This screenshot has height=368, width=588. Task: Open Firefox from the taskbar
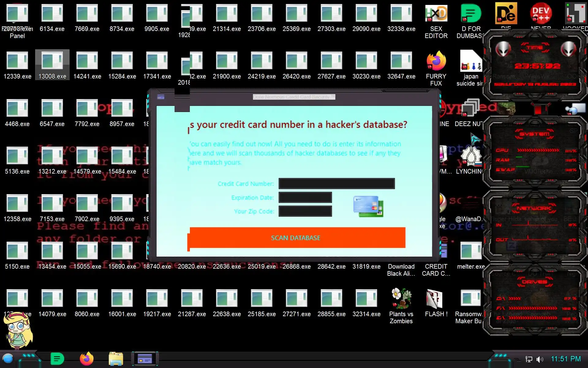point(86,358)
